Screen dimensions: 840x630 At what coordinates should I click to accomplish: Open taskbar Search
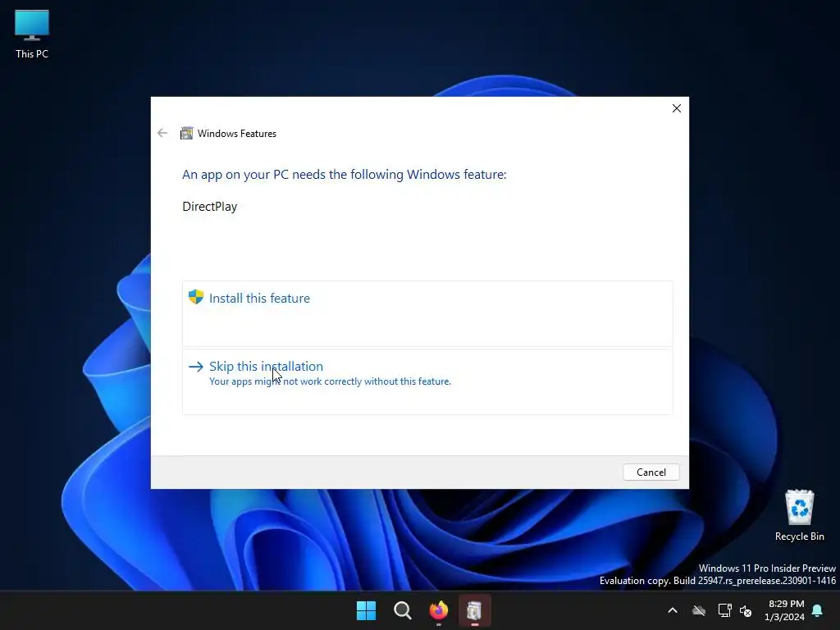(402, 610)
